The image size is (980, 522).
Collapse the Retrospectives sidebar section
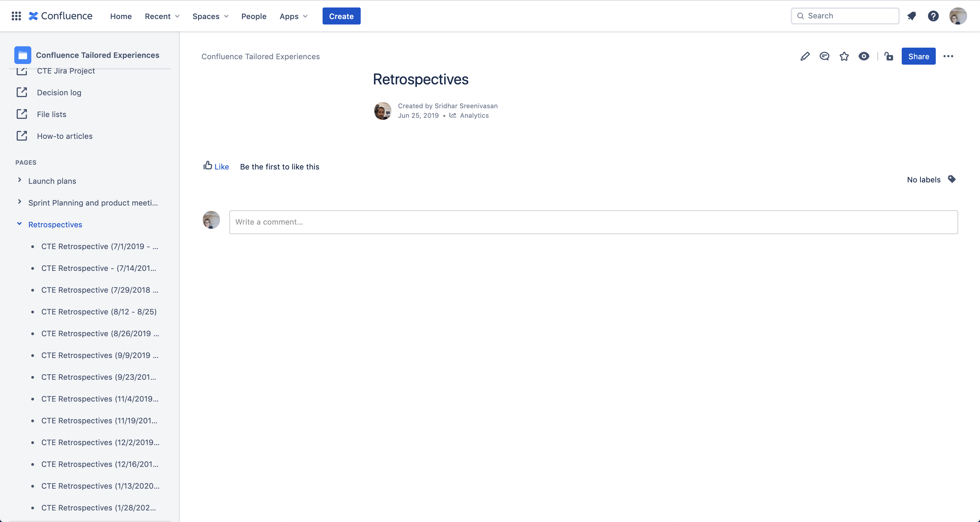click(x=18, y=224)
